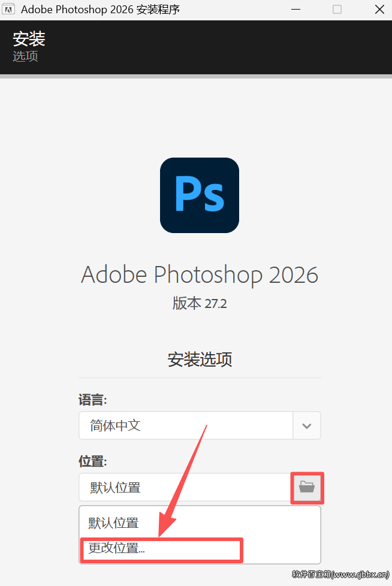Select 默认位置 from the location menu

coord(114,523)
